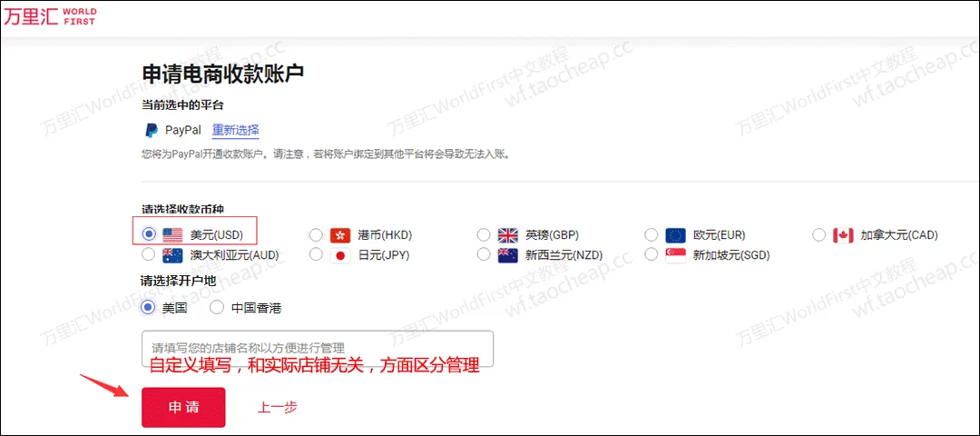
Task: Choose 欧元(EUR) radio option
Action: tap(651, 235)
